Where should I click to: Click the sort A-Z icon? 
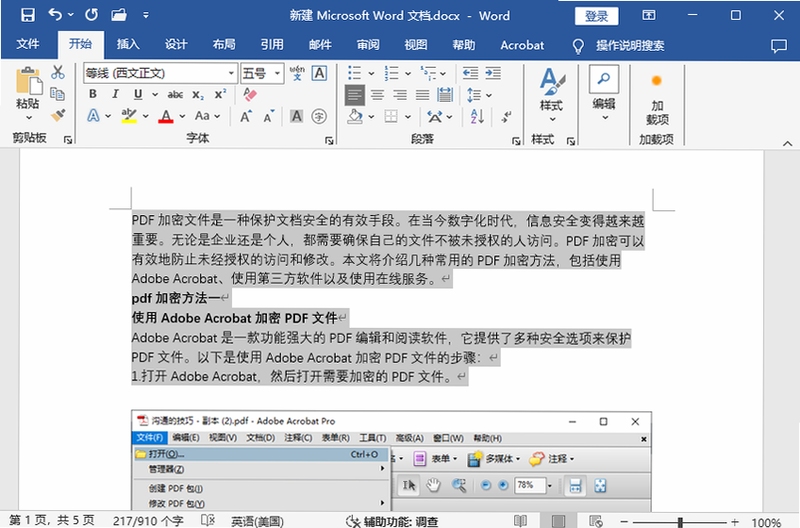pyautogui.click(x=477, y=116)
